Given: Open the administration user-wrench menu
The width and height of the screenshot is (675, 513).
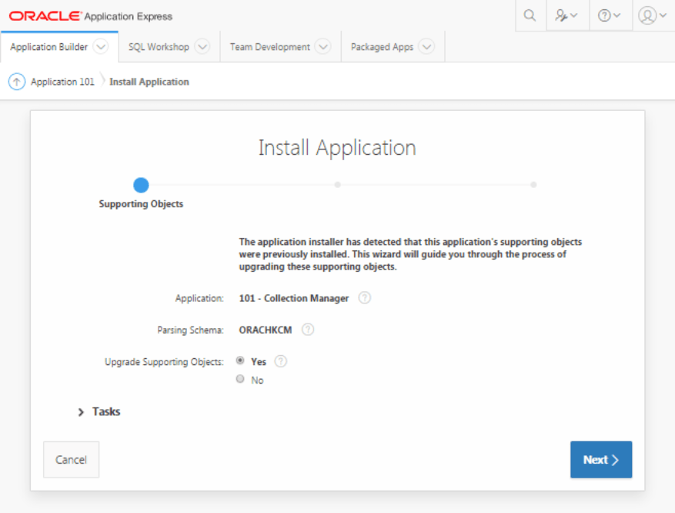Looking at the screenshot, I should point(567,16).
